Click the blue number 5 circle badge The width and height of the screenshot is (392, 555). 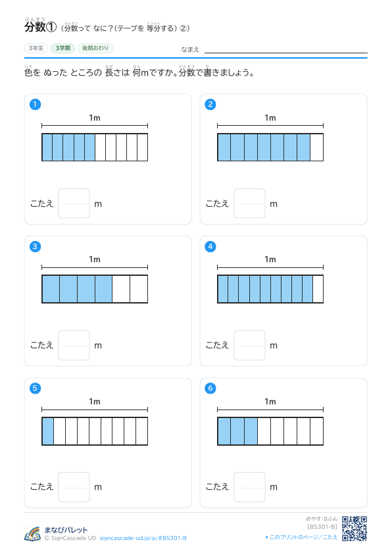coord(35,388)
